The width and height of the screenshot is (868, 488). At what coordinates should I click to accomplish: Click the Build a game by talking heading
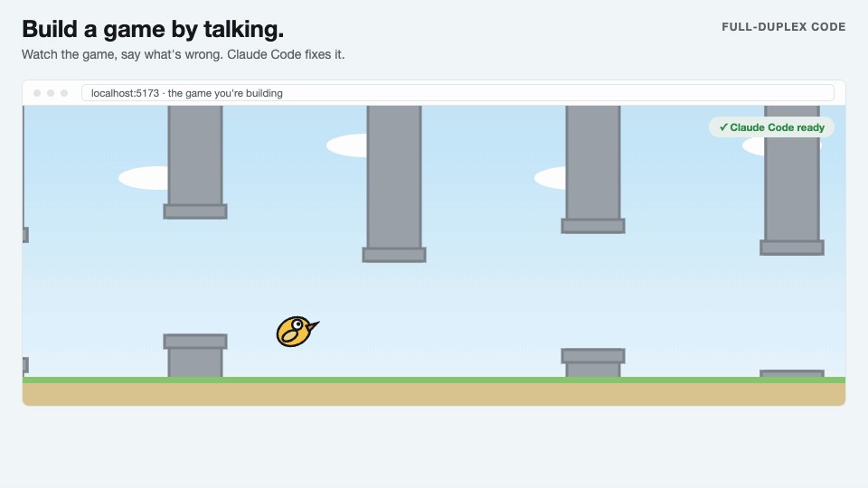point(153,29)
